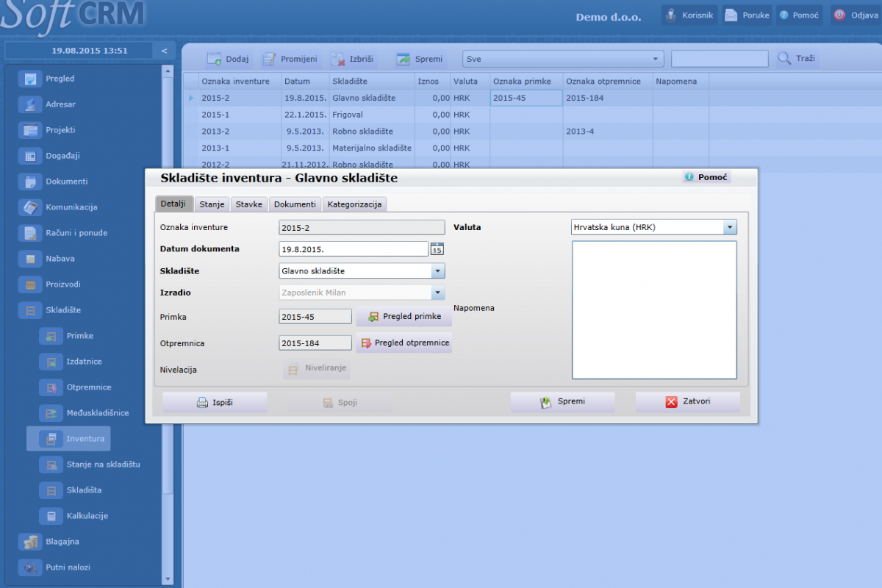
Task: Open the Skladišta submenu icon
Action: click(x=51, y=490)
